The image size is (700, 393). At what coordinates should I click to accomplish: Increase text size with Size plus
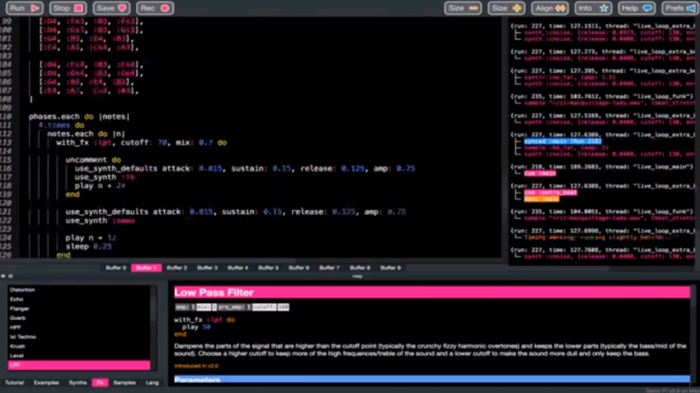(x=506, y=8)
